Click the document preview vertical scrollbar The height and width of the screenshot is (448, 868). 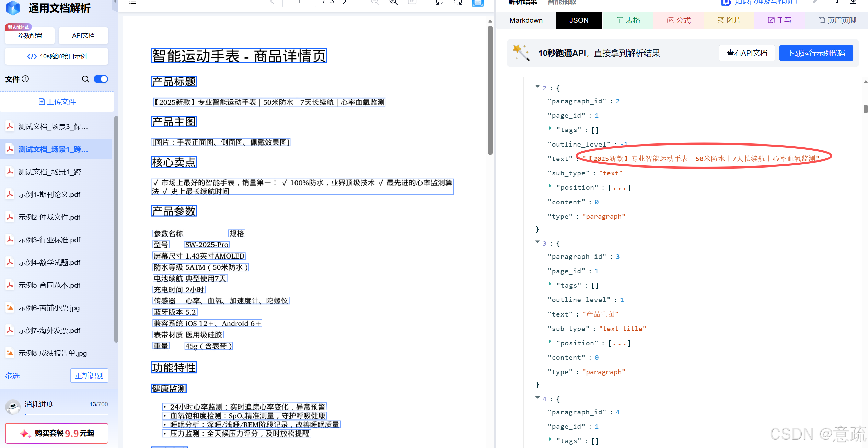490,91
